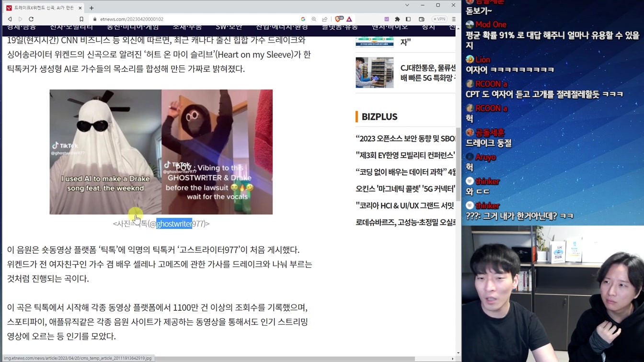Go back using the browser back arrow

pyautogui.click(x=10, y=19)
